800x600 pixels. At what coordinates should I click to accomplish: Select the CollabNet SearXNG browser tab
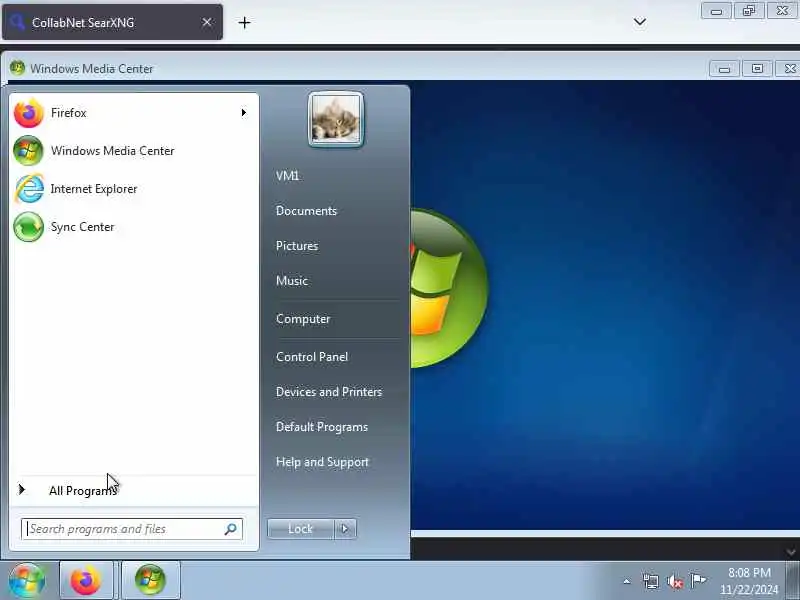tap(112, 22)
